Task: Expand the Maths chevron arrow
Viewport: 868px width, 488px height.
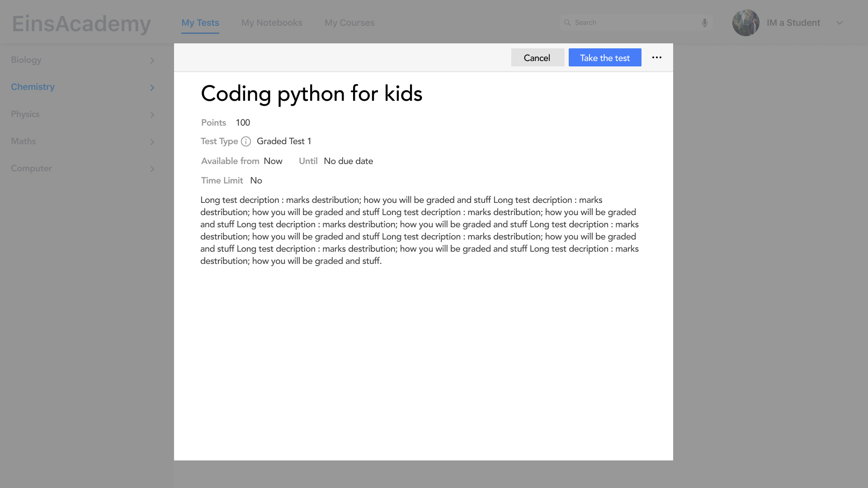Action: click(x=152, y=142)
